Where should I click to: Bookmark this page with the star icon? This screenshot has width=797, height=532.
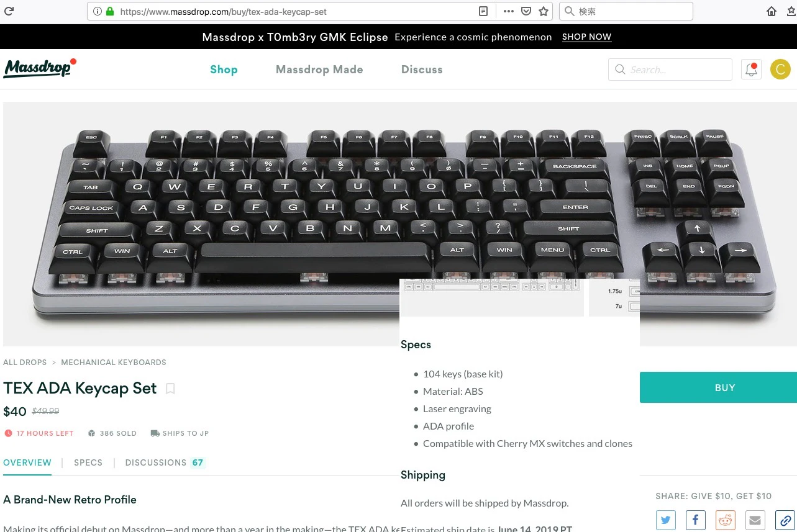544,11
